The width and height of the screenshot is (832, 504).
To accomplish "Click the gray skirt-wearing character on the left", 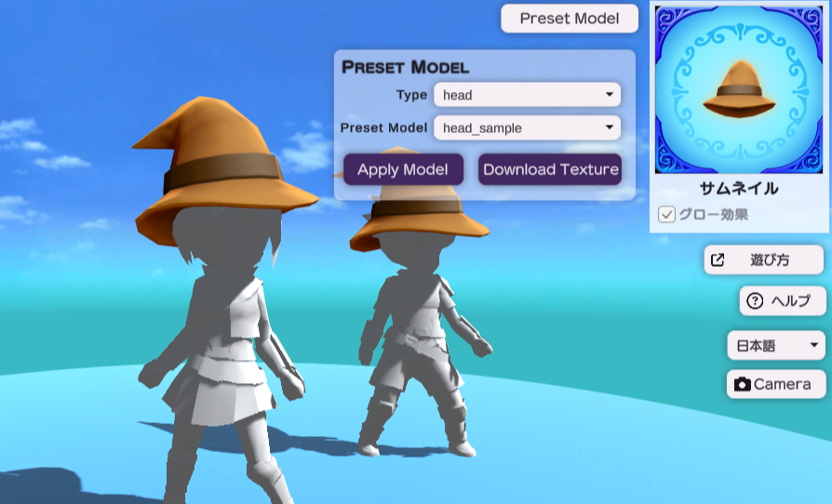I will click(x=223, y=353).
